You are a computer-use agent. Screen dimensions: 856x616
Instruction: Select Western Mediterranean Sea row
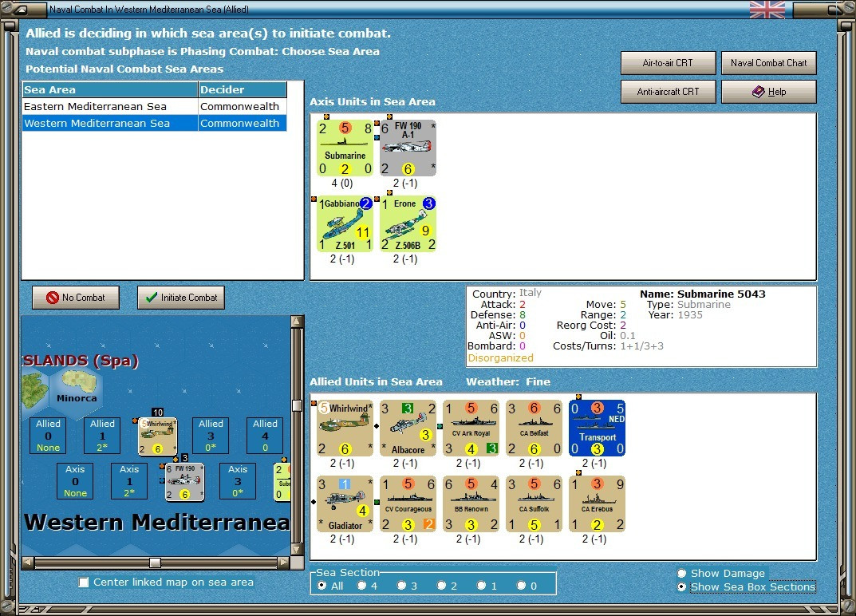coord(155,124)
